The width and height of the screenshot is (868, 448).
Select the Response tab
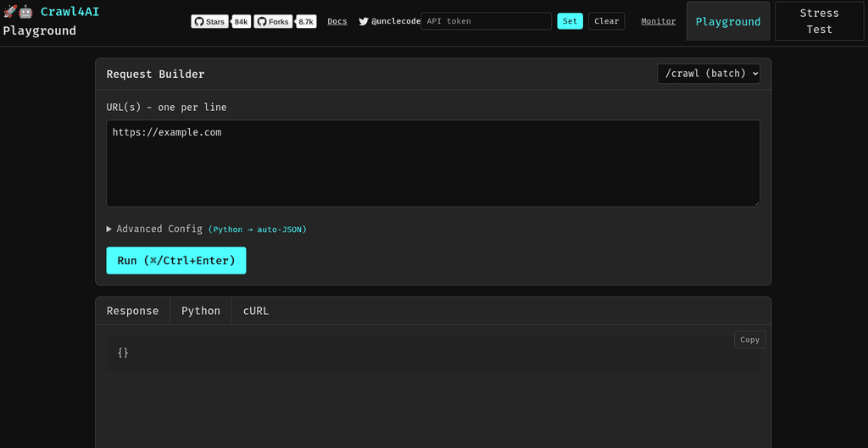(132, 311)
